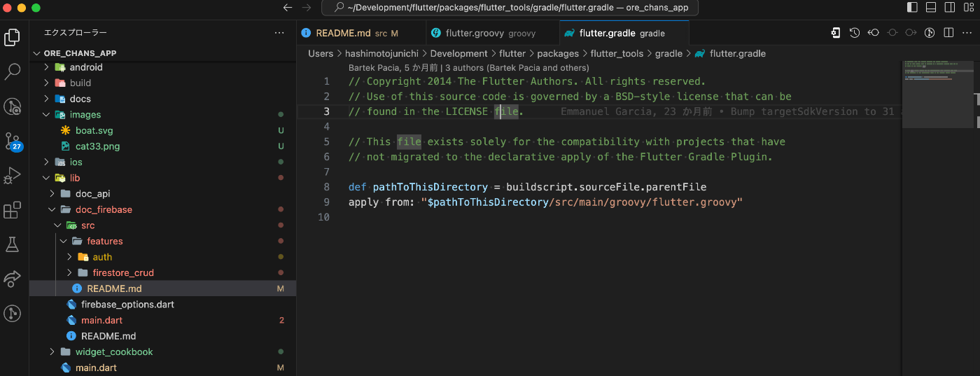This screenshot has width=980, height=376.
Task: Click the editor minimap
Action: (x=937, y=95)
